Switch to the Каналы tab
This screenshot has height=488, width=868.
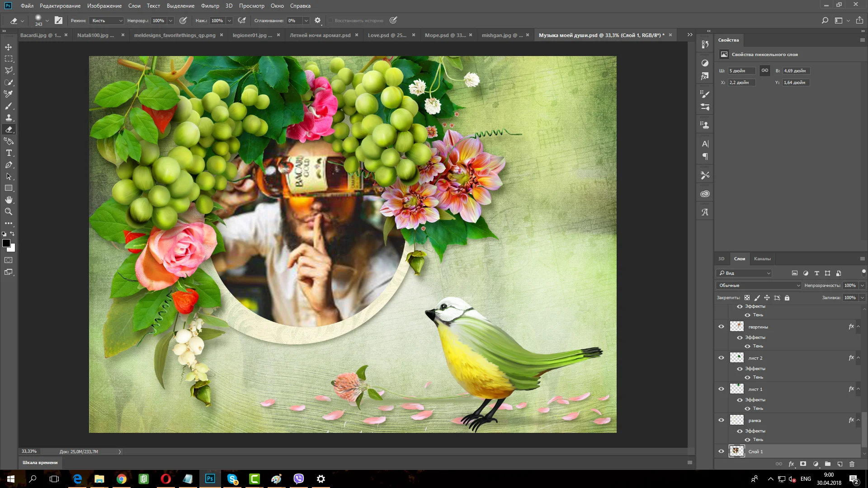pos(762,259)
